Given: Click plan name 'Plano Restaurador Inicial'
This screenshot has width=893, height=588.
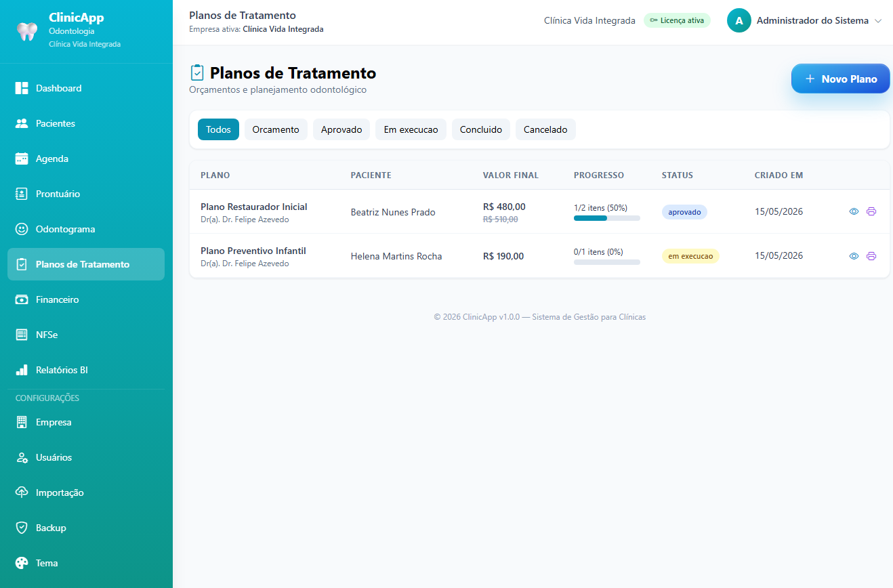Looking at the screenshot, I should (254, 207).
